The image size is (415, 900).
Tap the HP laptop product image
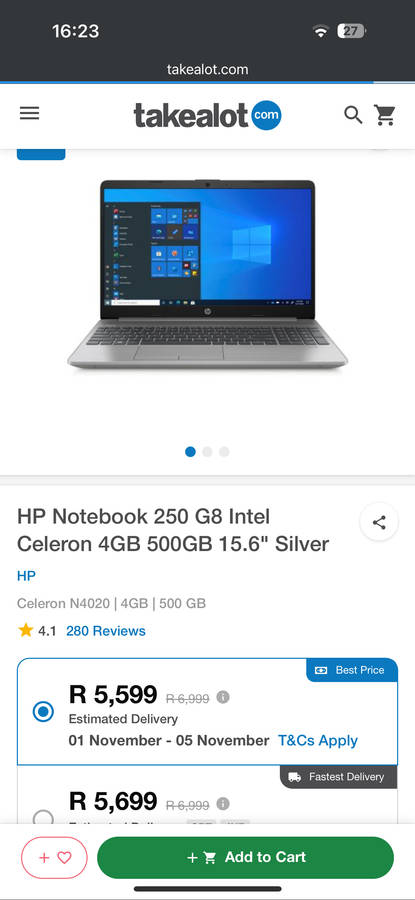pos(207,274)
